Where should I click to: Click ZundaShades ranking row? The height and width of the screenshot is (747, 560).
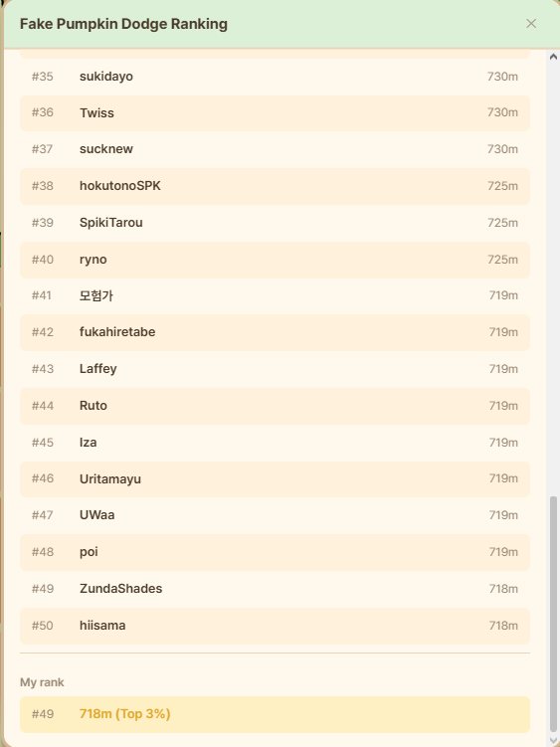(x=275, y=589)
